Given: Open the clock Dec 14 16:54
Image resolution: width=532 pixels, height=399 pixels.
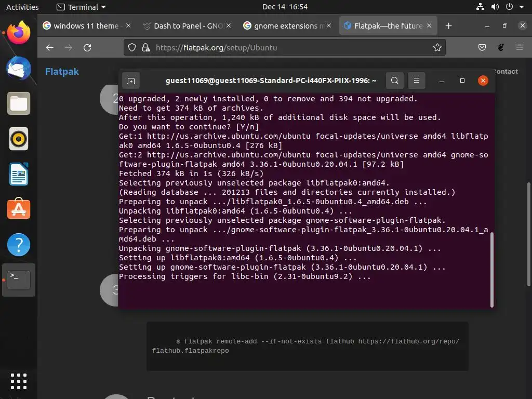Looking at the screenshot, I should (285, 7).
